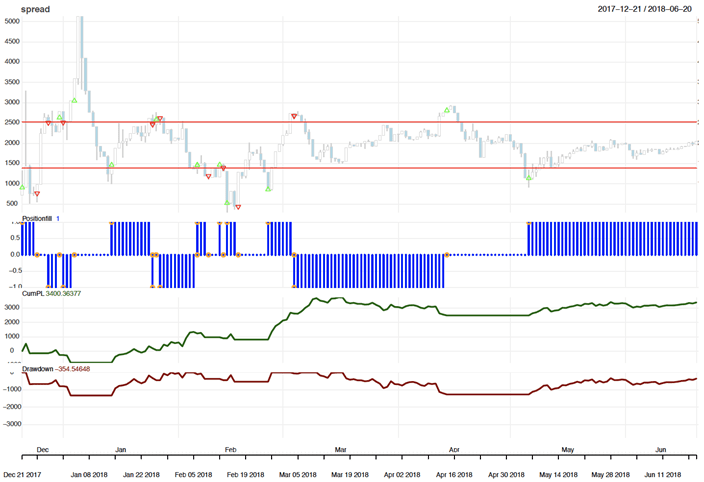Click the 3500 label on spread price axis
The image size is (704, 482).
click(x=12, y=82)
